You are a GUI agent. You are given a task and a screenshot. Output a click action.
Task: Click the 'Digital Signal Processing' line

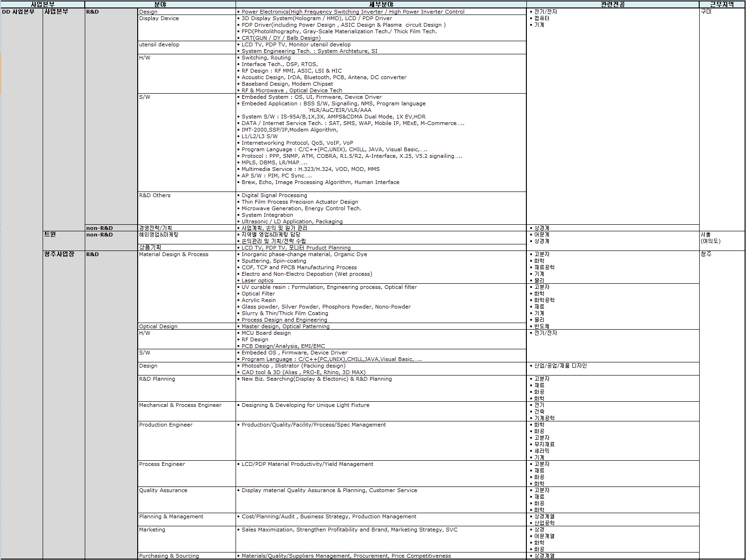click(x=272, y=195)
